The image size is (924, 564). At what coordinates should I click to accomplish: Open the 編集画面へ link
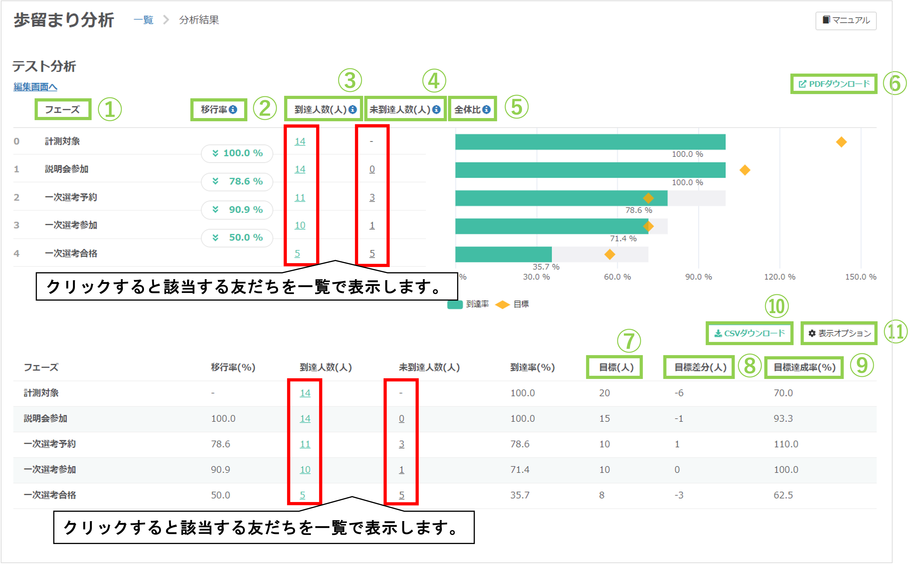tap(36, 87)
